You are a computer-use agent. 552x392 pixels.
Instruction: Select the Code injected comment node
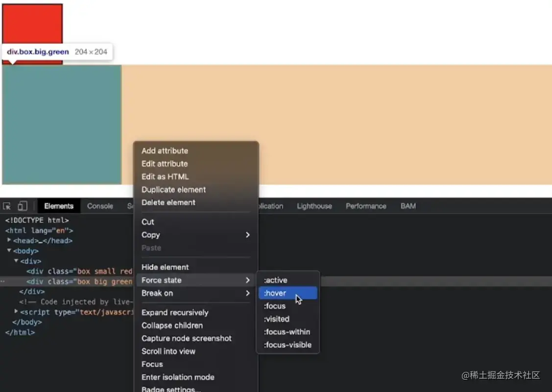click(x=76, y=302)
